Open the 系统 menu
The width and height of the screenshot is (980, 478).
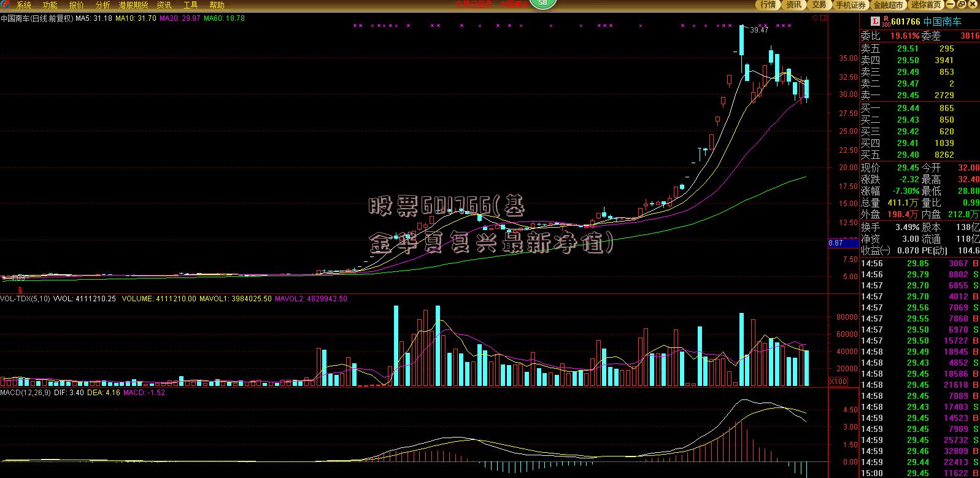coord(23,5)
